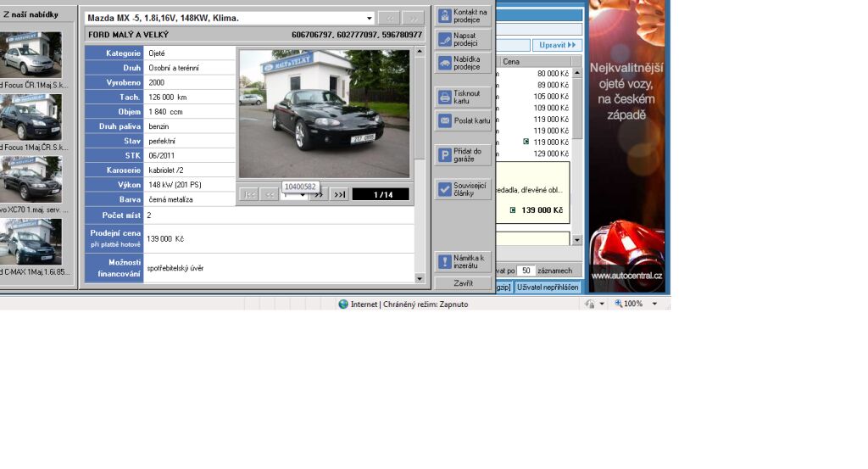This screenshot has height=469, width=868.
Task: Click the details panel scroll-up arrow
Action: click(419, 51)
